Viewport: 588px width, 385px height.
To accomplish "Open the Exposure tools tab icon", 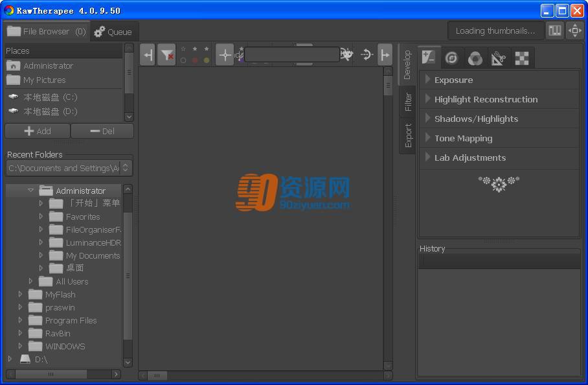I will [429, 58].
